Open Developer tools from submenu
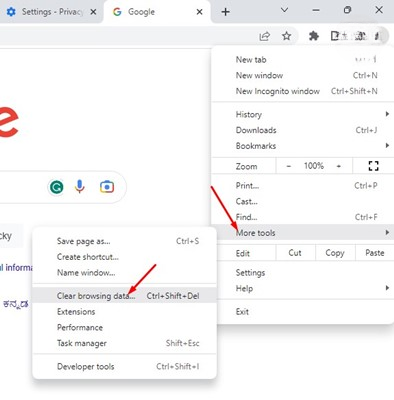Image resolution: width=394 pixels, height=400 pixels. [x=124, y=366]
